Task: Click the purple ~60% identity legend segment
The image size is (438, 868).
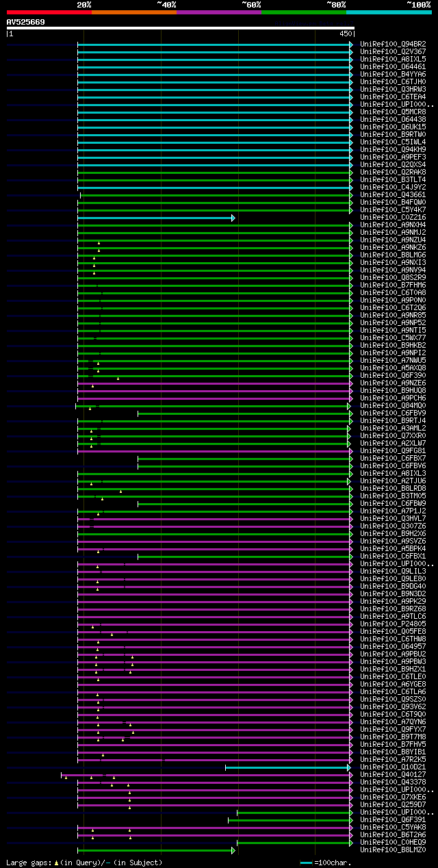Action: coord(219,12)
